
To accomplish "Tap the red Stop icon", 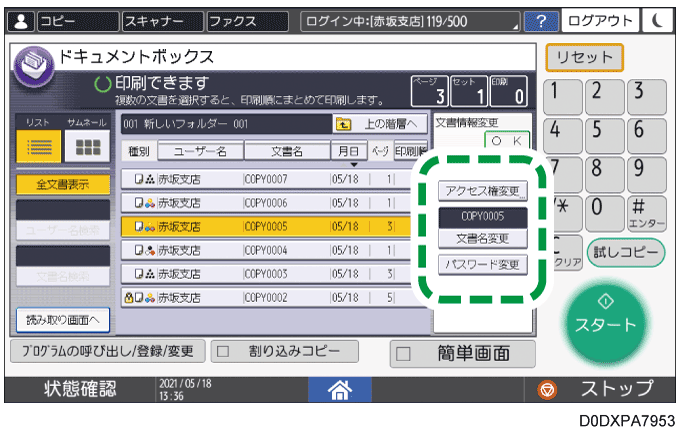I will (x=547, y=389).
